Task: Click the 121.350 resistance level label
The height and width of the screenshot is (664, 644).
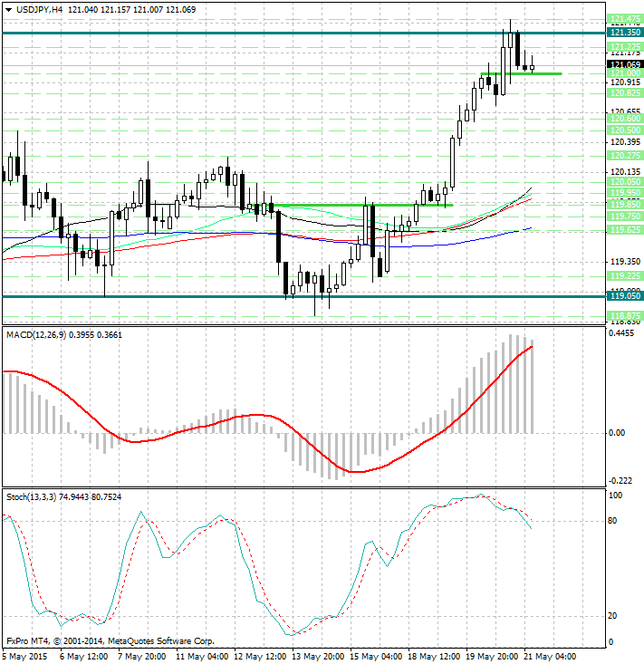Action: coord(626,32)
